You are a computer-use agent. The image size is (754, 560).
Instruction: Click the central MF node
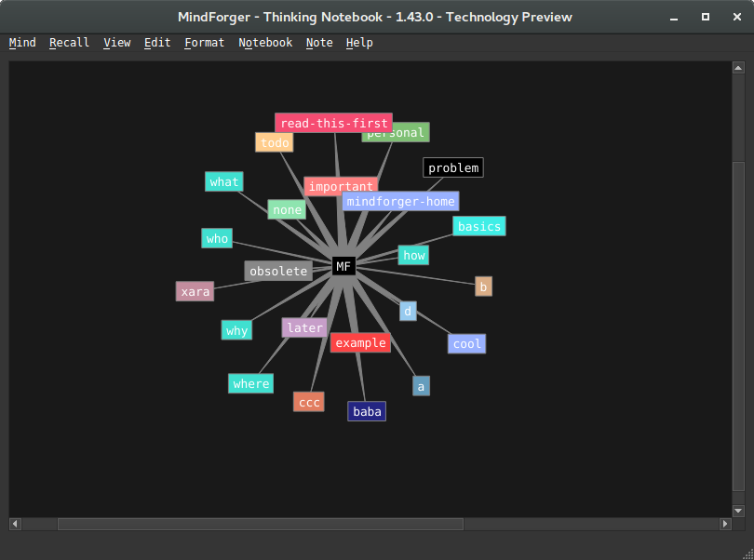(x=343, y=267)
